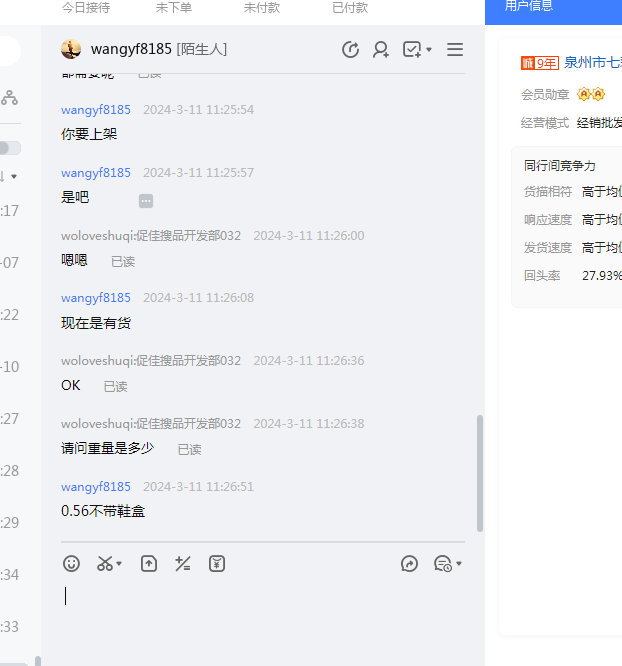This screenshot has height=666, width=622.
Task: Click the 9年 membership badge
Action: pos(540,63)
